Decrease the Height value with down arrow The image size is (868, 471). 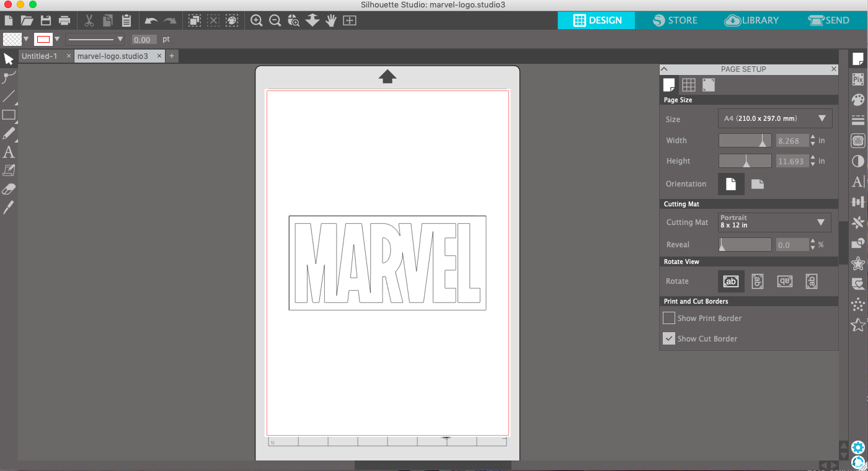click(813, 165)
